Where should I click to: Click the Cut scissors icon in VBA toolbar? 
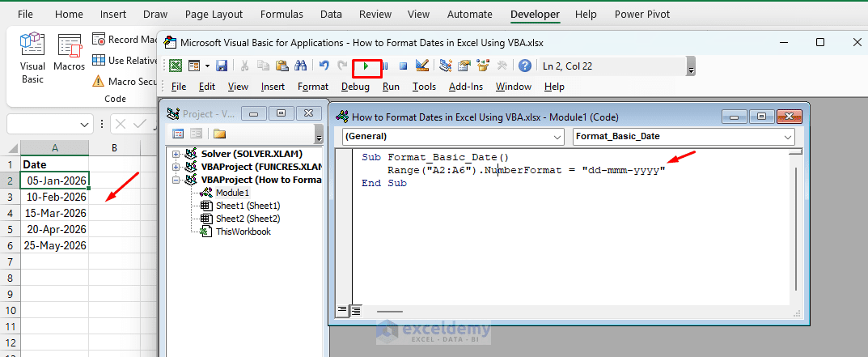coord(244,66)
